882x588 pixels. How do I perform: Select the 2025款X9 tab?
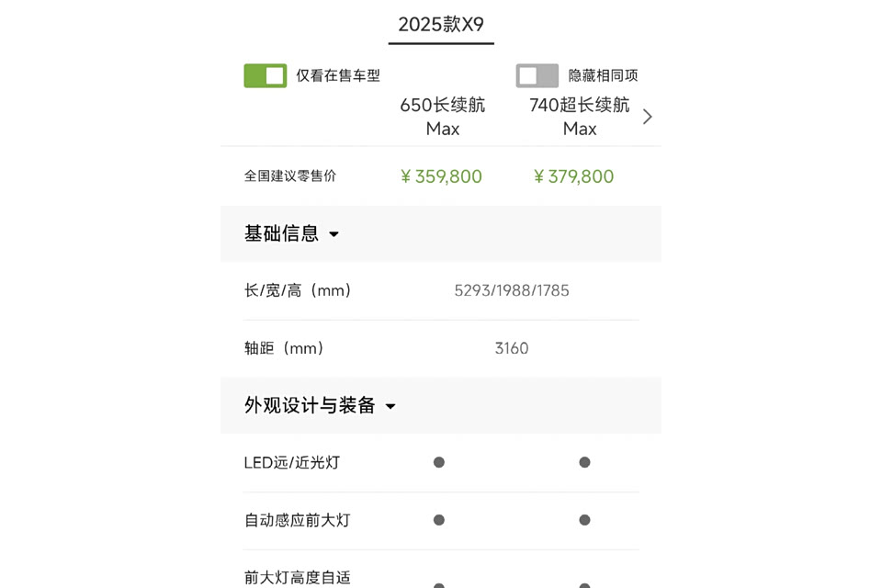[x=441, y=25]
